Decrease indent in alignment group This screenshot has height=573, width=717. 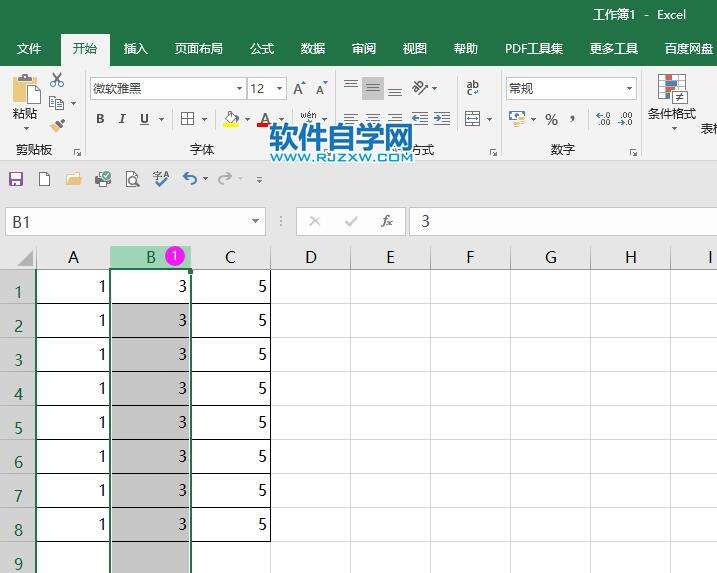point(420,119)
